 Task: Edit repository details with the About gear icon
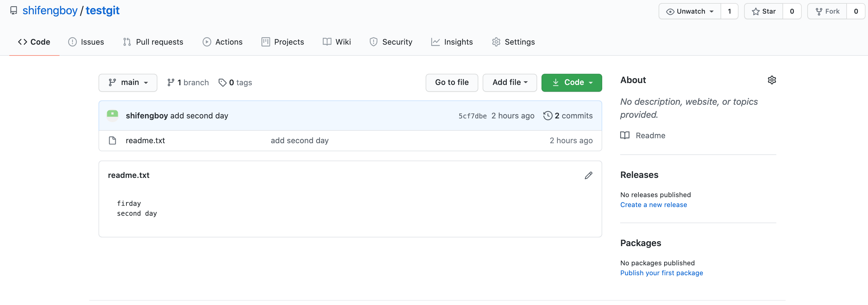pos(772,80)
